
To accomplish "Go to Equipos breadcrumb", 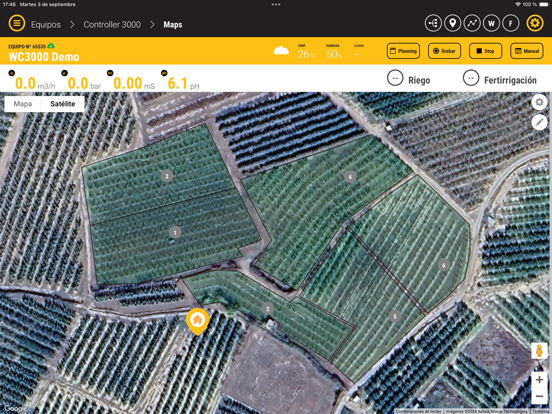I will 46,25.
